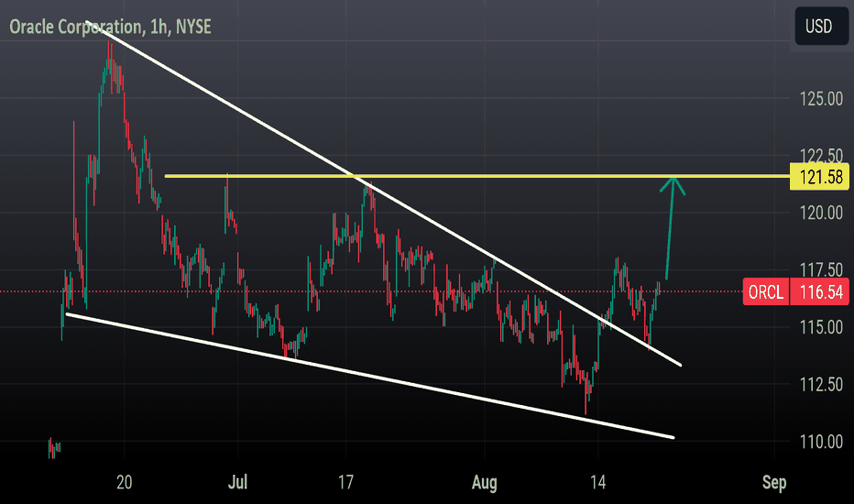The height and width of the screenshot is (504, 854).
Task: Click the Oracle Corporation, 1h, NYSE title
Action: point(111,27)
